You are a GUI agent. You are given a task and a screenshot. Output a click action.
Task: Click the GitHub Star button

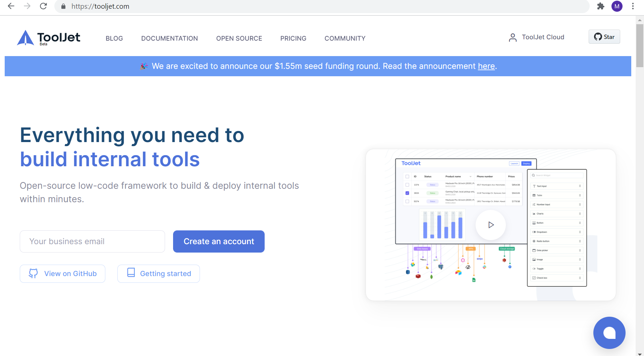click(x=604, y=37)
